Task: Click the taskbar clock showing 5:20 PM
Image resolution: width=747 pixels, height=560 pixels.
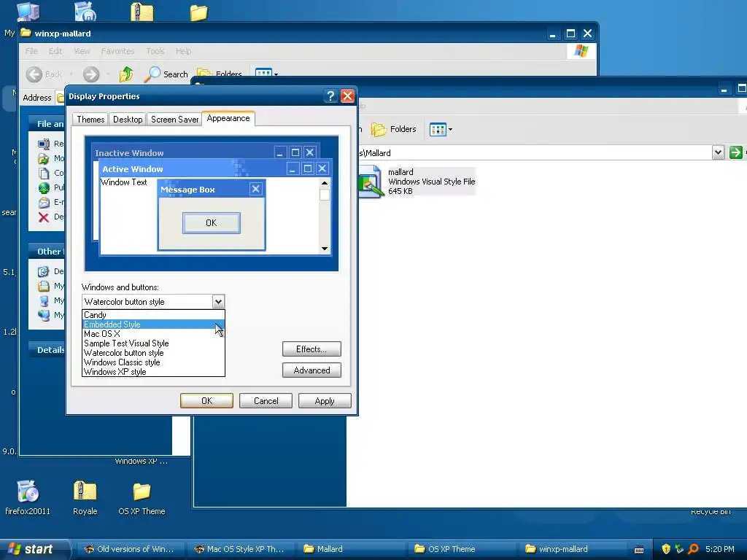Action: (x=720, y=549)
